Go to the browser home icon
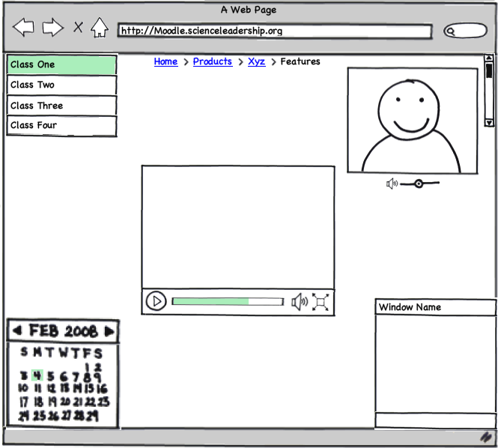The width and height of the screenshot is (498, 448). (x=99, y=28)
